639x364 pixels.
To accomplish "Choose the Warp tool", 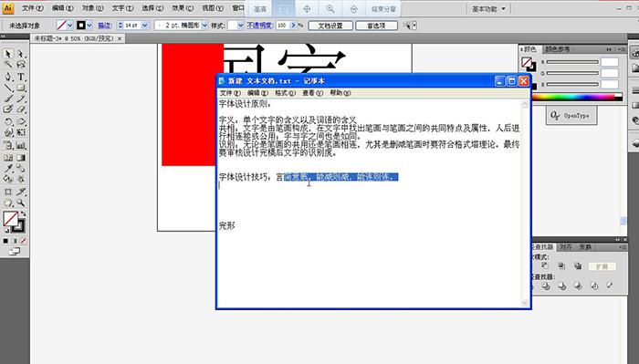I will pos(8,132).
